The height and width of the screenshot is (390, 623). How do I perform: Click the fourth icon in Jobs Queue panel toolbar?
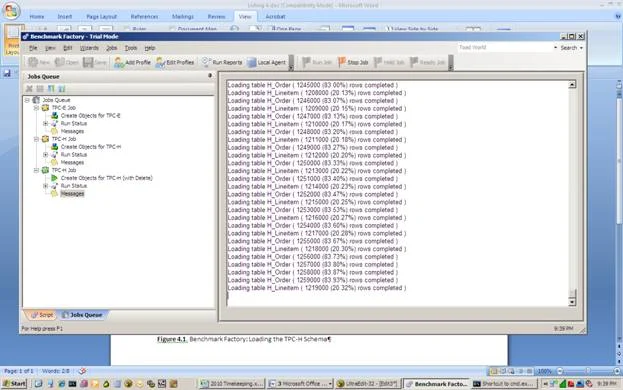(62, 89)
